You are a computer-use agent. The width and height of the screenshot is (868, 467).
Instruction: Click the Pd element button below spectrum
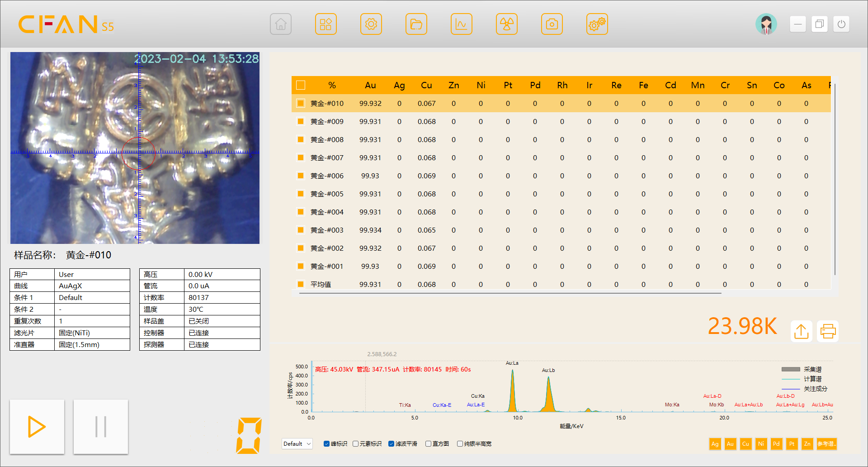tap(776, 443)
